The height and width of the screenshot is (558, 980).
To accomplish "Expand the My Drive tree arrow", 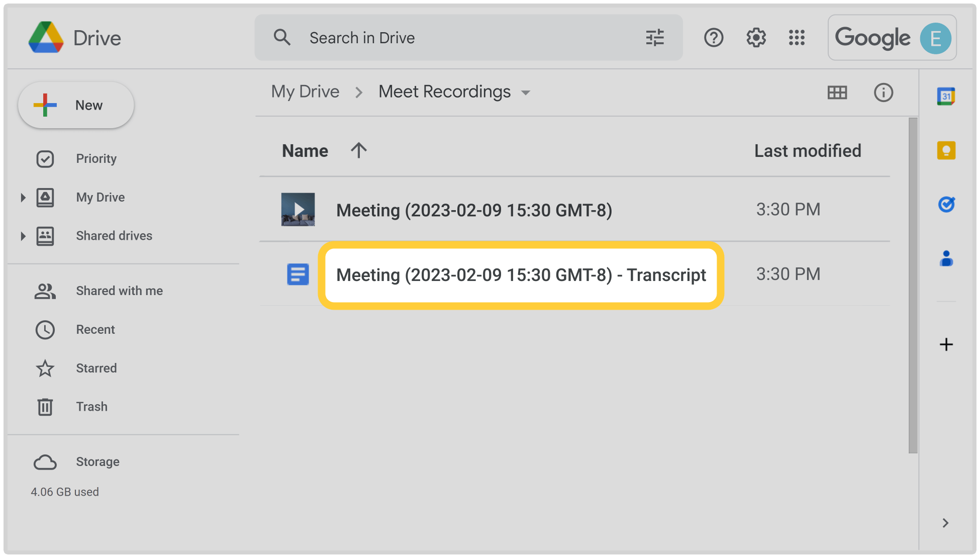I will pyautogui.click(x=23, y=198).
